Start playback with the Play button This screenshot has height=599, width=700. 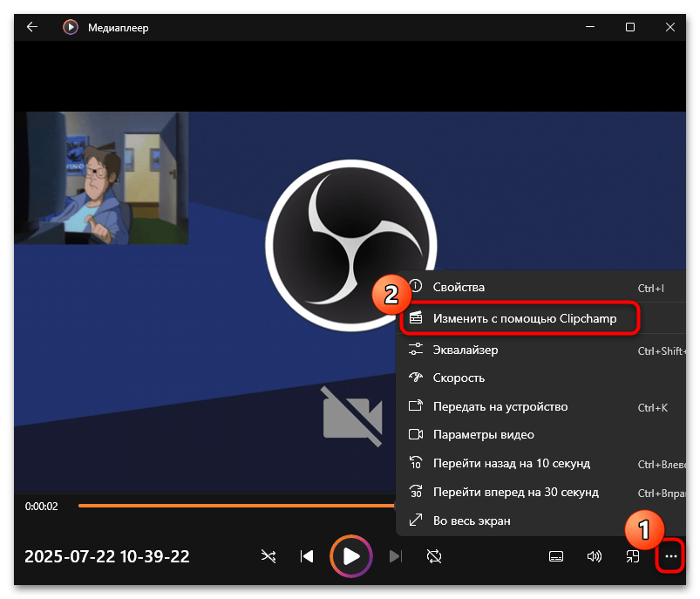tap(351, 556)
